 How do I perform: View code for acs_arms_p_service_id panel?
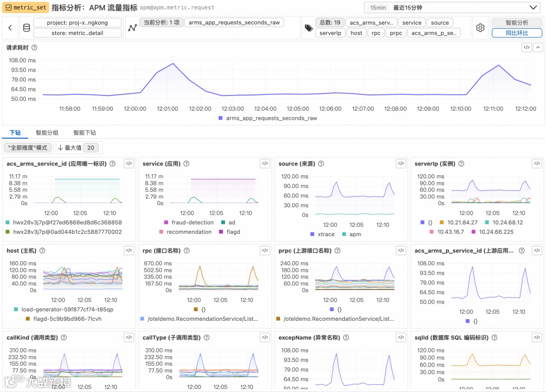pos(537,251)
